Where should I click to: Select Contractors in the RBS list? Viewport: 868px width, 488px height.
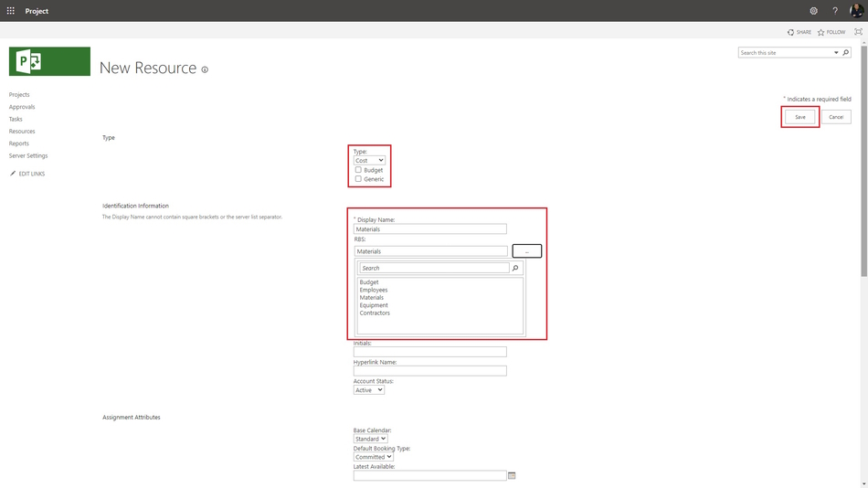(x=375, y=313)
